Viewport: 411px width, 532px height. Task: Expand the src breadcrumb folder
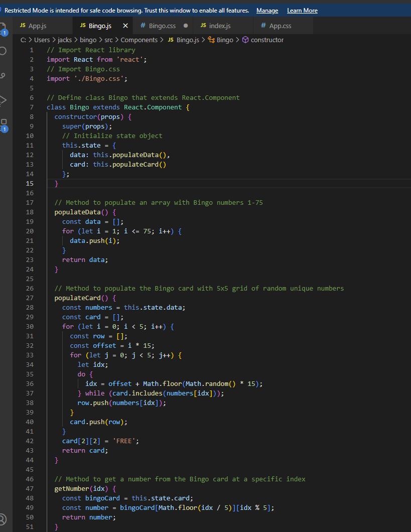point(108,40)
